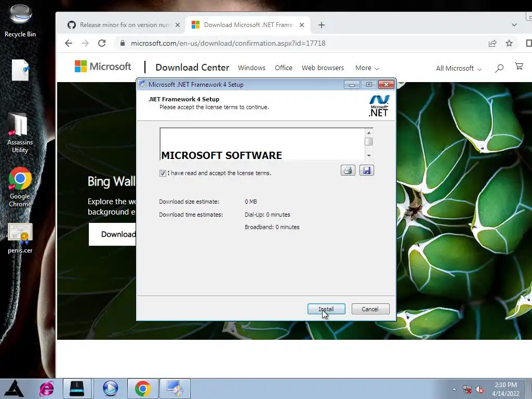The image size is (532, 399).
Task: Open the Windows menu link
Action: pyautogui.click(x=252, y=68)
